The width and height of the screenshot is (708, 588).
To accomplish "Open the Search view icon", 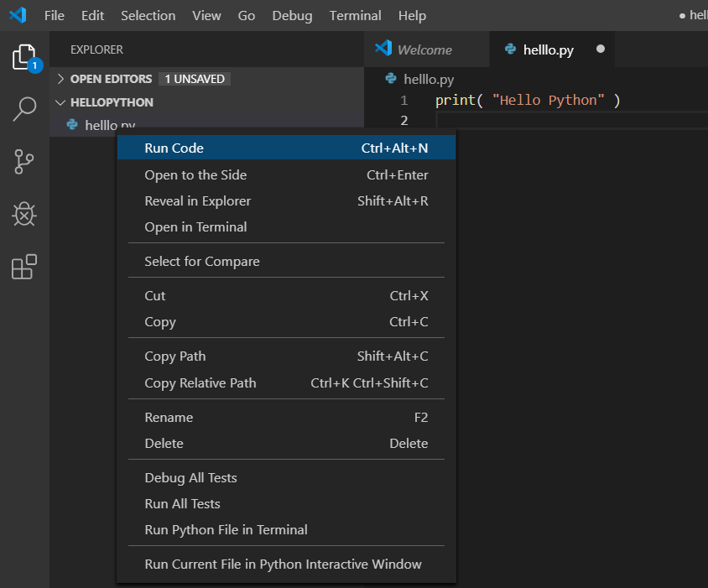I will tap(24, 109).
